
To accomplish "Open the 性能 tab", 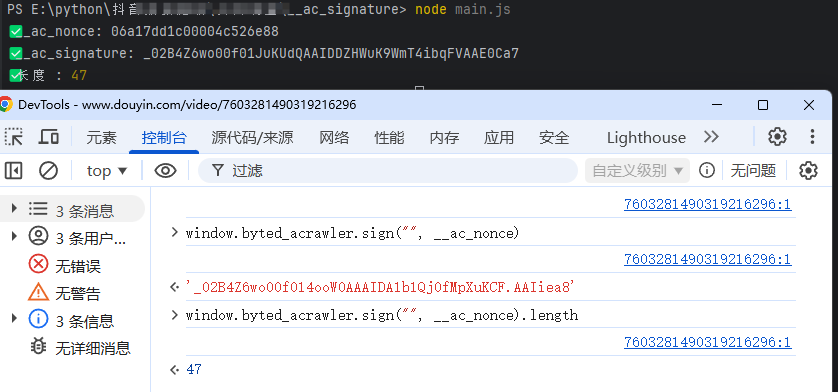I will tap(389, 137).
